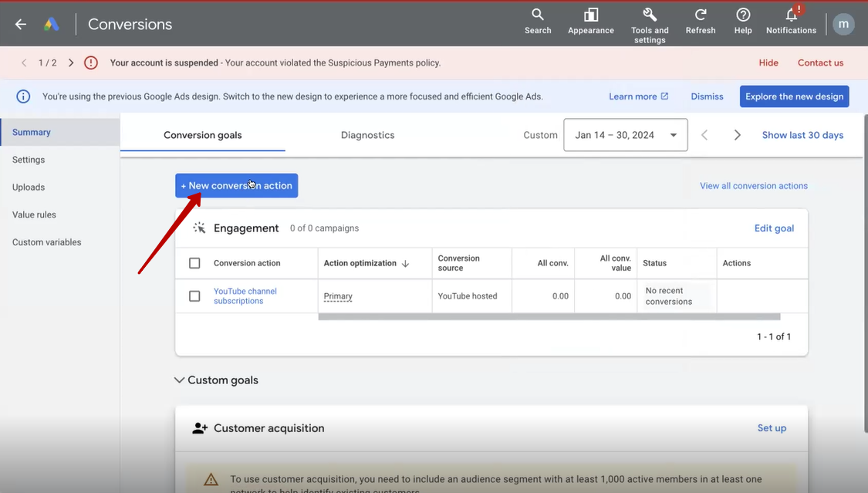The width and height of the screenshot is (868, 493).
Task: Show next account alert
Action: click(71, 62)
